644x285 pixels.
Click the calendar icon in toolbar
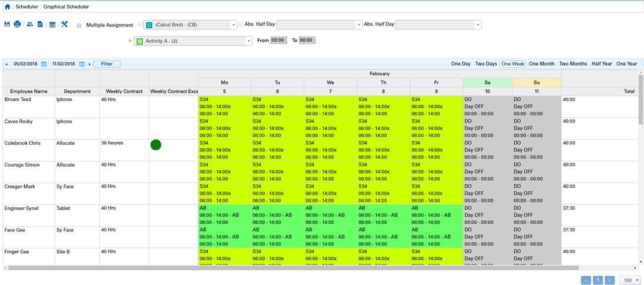(52, 25)
